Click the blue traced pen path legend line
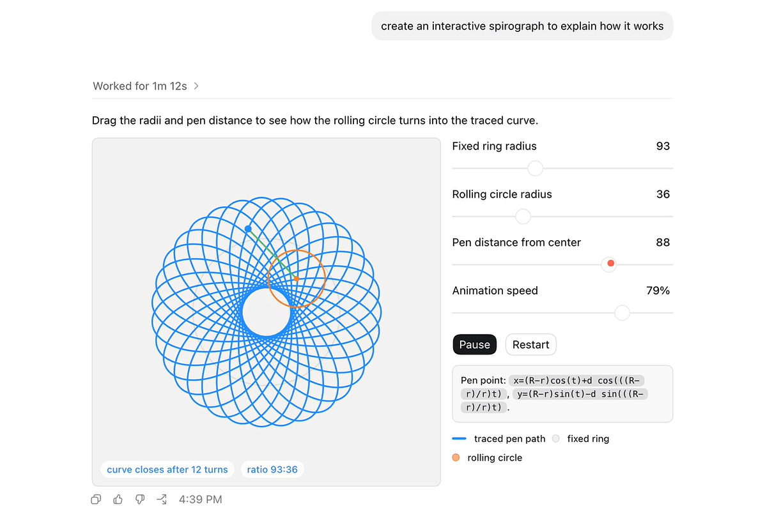Viewport: 765px width, 532px height. (x=459, y=438)
